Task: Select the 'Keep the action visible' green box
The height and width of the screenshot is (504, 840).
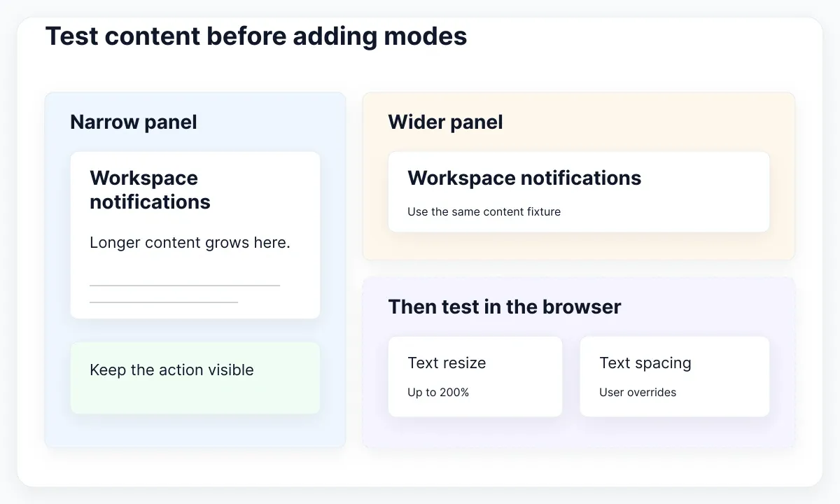Action: point(195,378)
